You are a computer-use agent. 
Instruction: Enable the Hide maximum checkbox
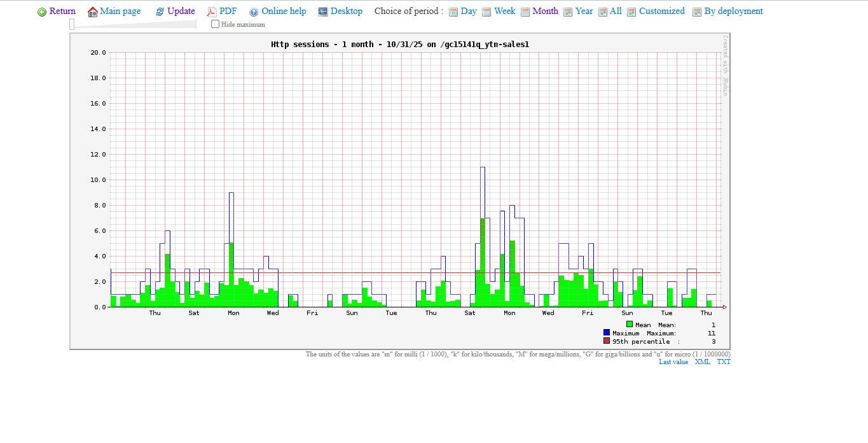216,24
